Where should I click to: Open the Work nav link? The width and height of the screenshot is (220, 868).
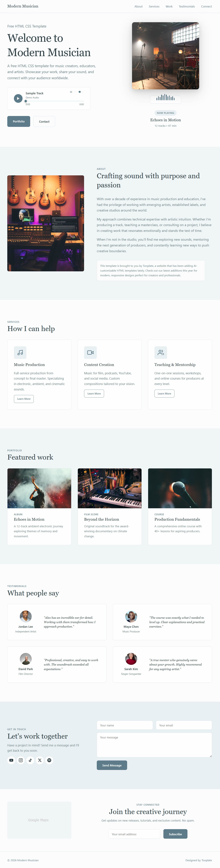[169, 6]
